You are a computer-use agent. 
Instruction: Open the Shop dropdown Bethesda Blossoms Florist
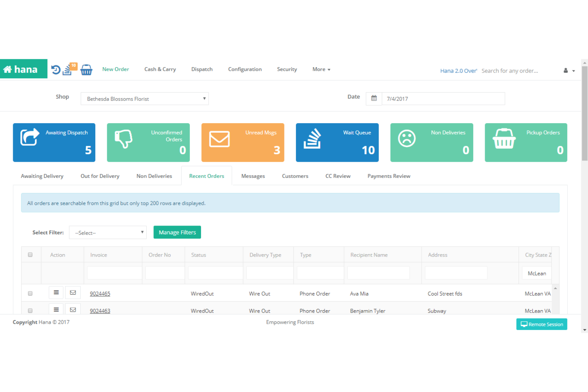145,98
